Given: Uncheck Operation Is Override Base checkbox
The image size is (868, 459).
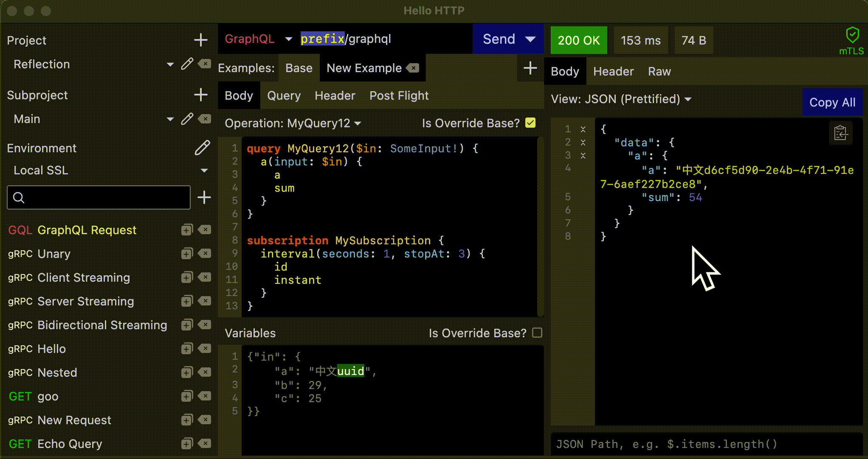Looking at the screenshot, I should click(530, 123).
